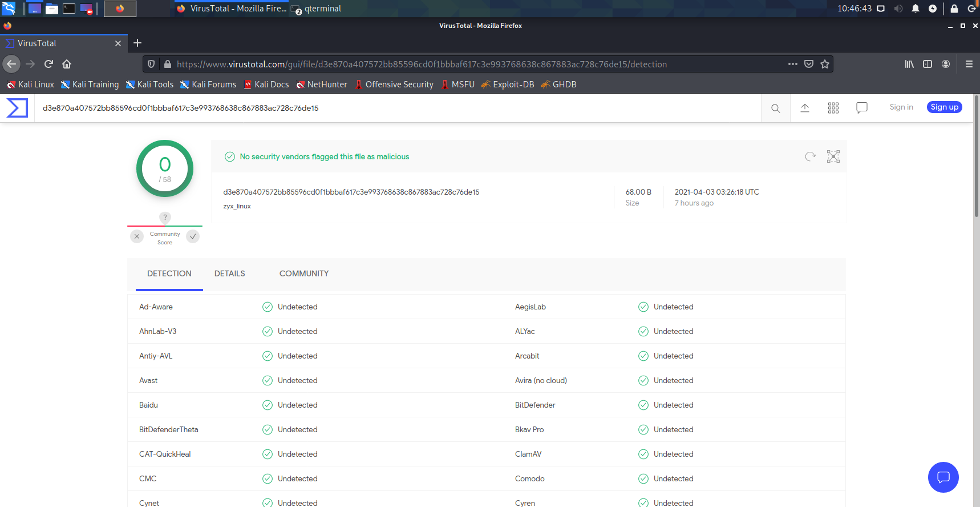
Task: Vote file harmless with check icon
Action: 193,236
